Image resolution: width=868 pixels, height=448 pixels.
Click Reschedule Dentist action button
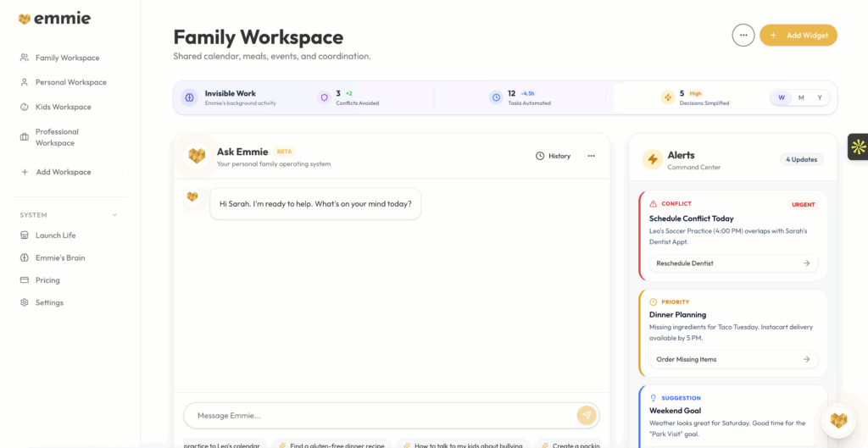click(x=733, y=263)
